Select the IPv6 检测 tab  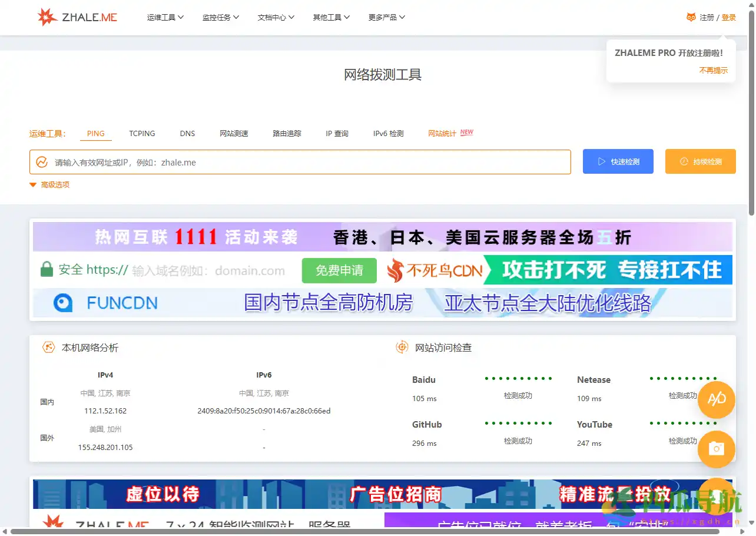pos(388,134)
